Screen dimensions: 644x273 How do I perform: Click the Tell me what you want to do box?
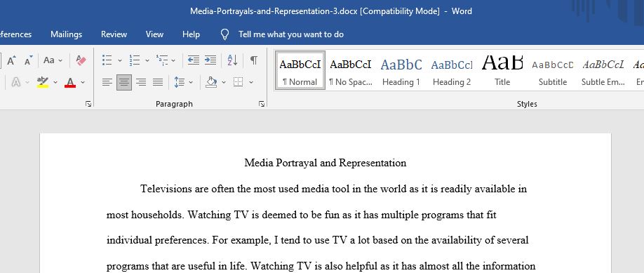pyautogui.click(x=291, y=34)
